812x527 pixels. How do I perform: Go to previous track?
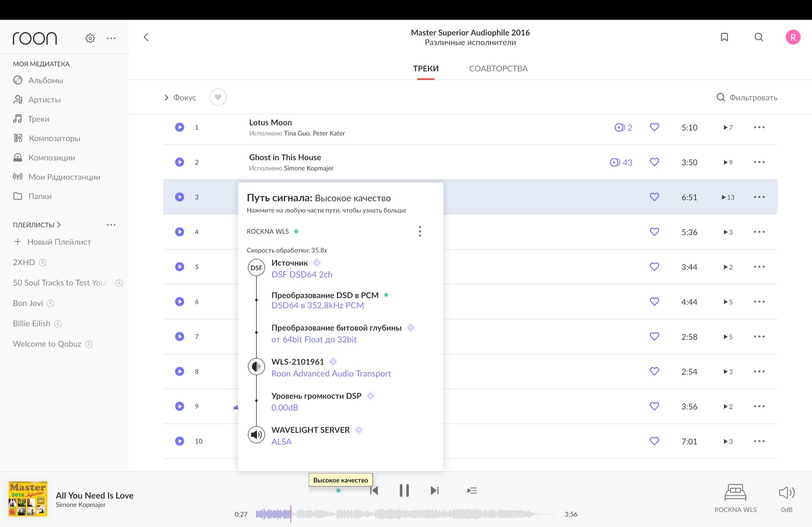pyautogui.click(x=374, y=491)
